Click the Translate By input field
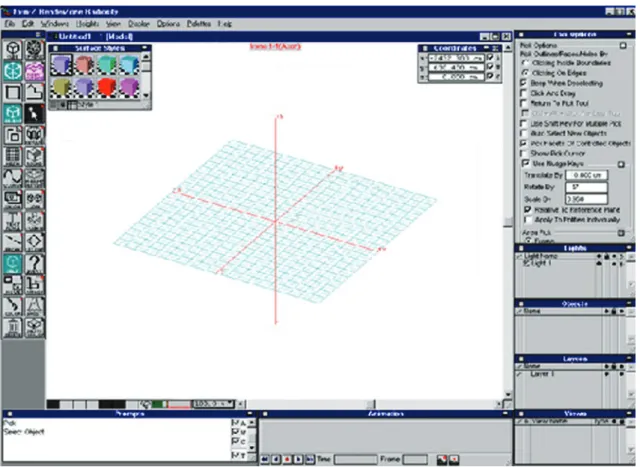 tap(587, 175)
